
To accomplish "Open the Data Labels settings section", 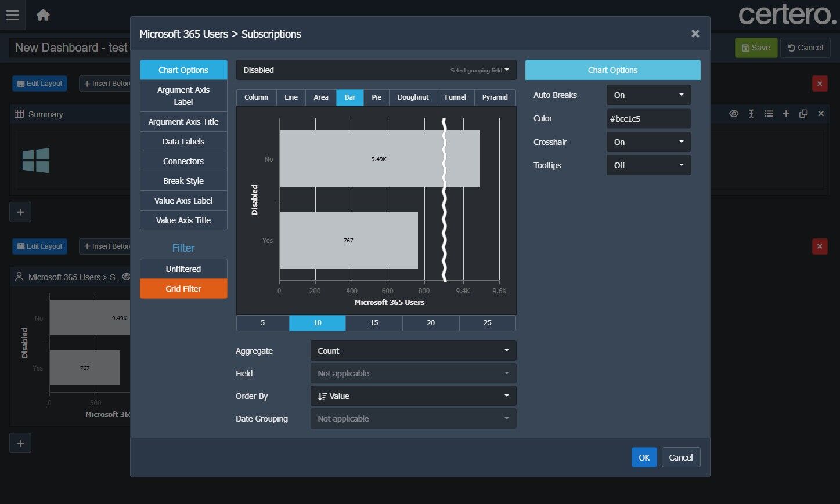I will click(183, 142).
